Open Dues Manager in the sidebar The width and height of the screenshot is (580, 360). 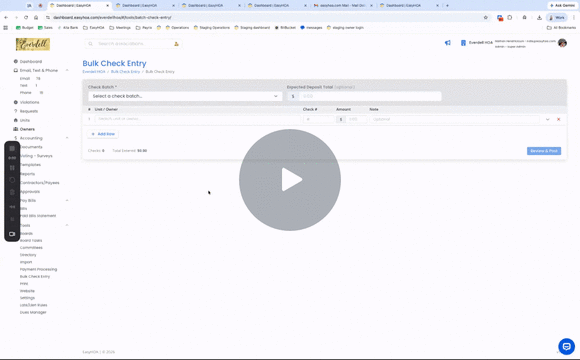coord(33,312)
